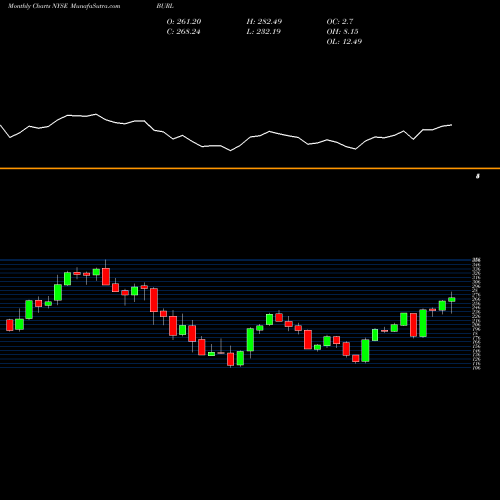Select the low value L: 232.19

coord(263,32)
